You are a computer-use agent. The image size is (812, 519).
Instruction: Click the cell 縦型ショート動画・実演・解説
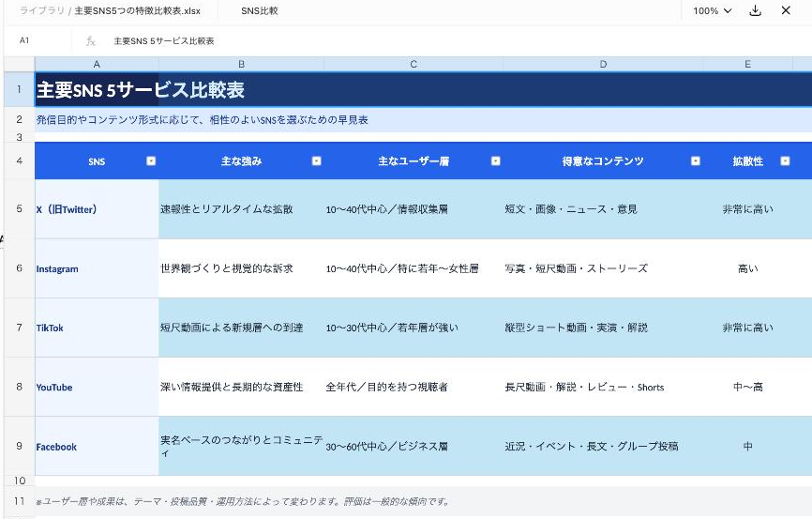(603, 328)
